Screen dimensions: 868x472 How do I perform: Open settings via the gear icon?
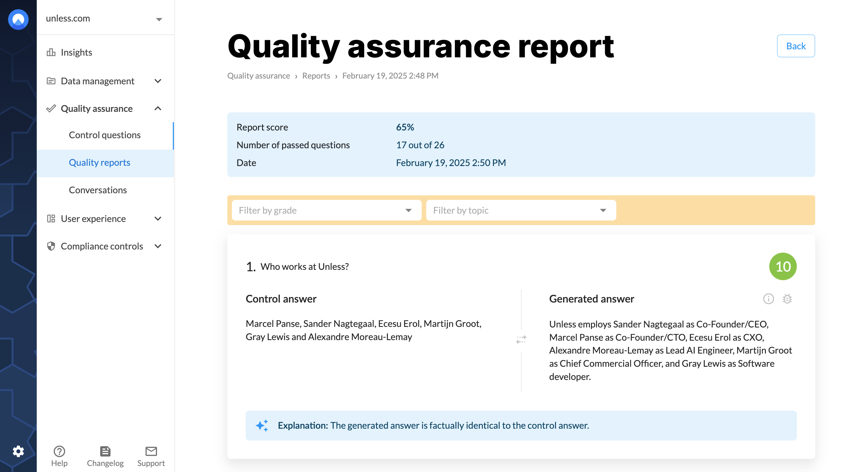[18, 451]
